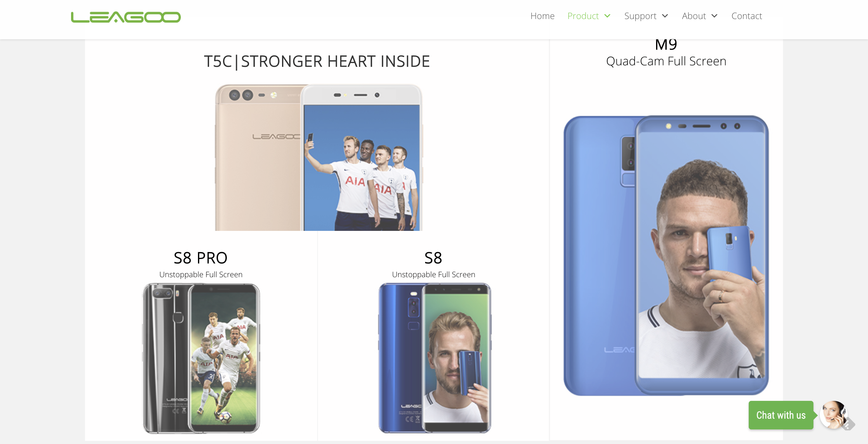
Task: Select the S8 PRO phone image
Action: tap(201, 358)
